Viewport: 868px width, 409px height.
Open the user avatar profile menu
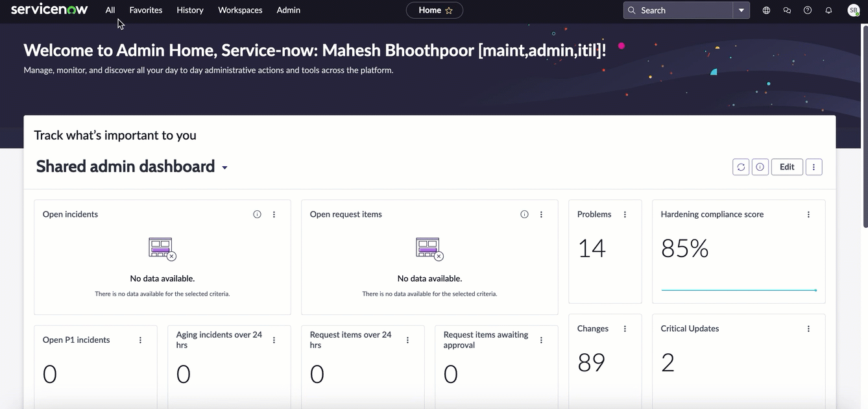[x=854, y=10]
